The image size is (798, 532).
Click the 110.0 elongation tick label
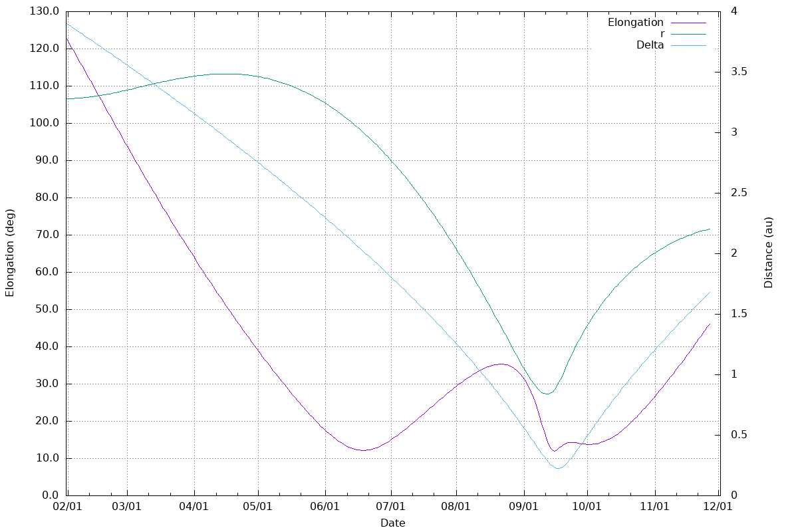pyautogui.click(x=46, y=86)
